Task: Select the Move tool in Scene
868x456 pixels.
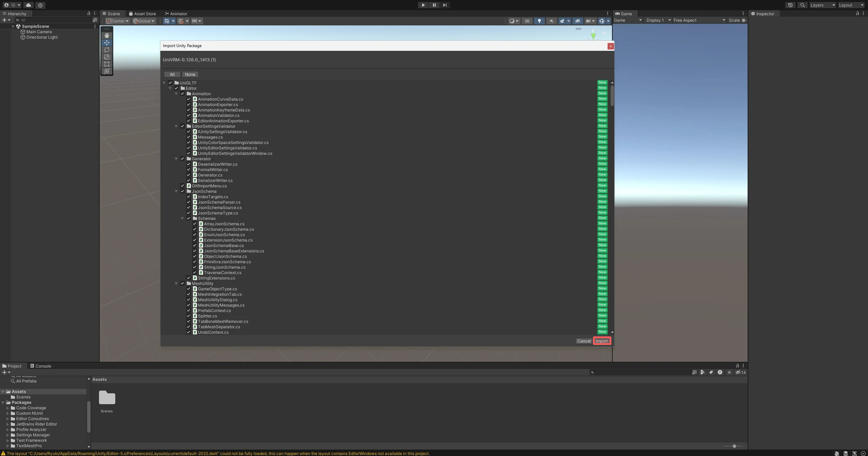Action: coord(107,43)
